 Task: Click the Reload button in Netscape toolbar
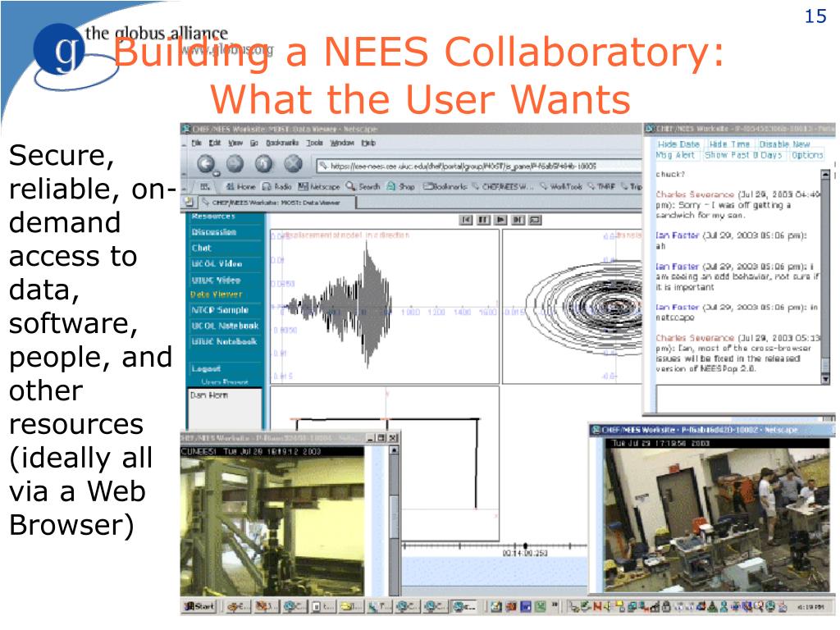pyautogui.click(x=263, y=164)
